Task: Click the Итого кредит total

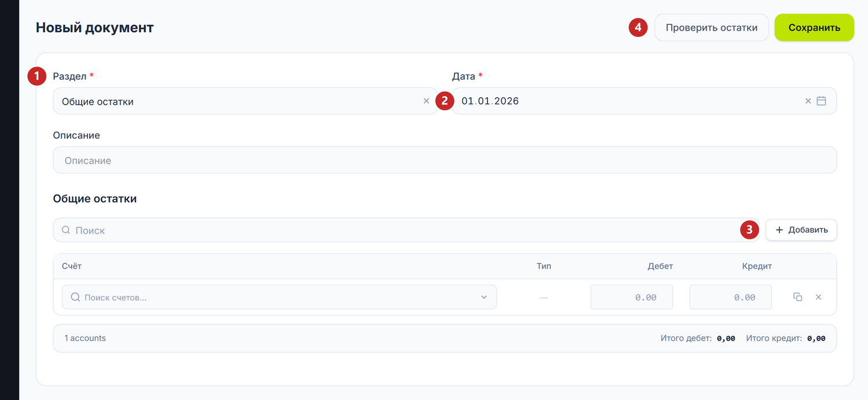Action: (786, 338)
